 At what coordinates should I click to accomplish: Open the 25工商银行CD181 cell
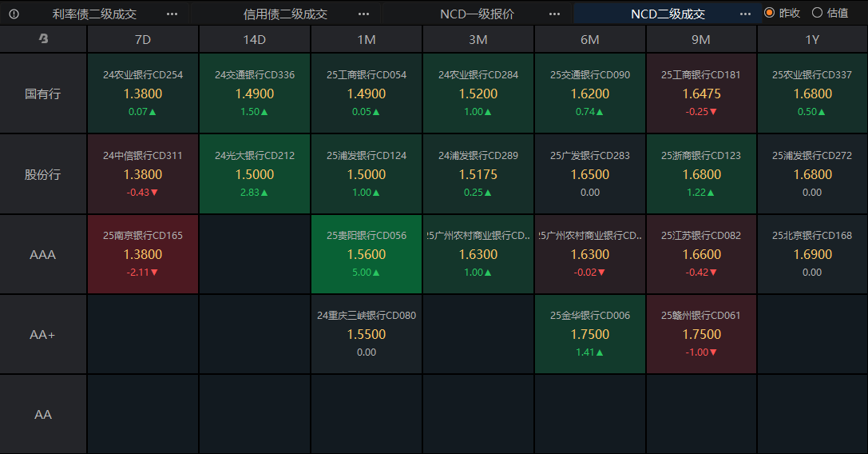click(x=701, y=94)
